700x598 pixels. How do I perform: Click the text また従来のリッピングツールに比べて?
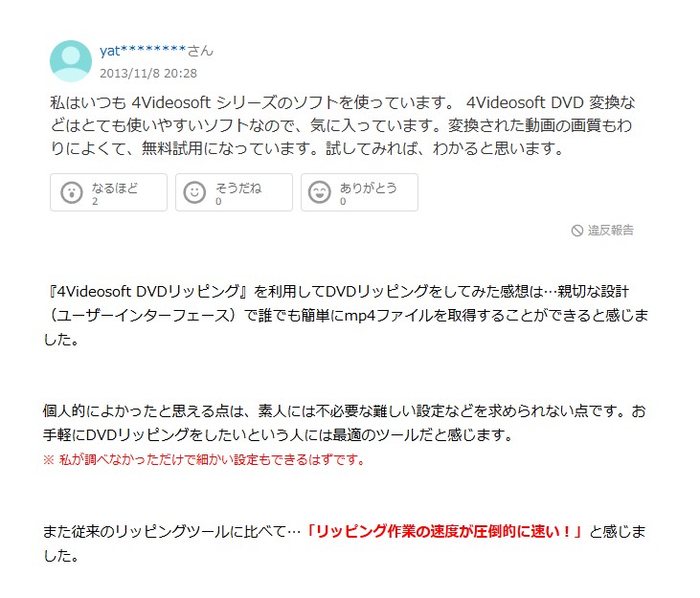click(171, 532)
